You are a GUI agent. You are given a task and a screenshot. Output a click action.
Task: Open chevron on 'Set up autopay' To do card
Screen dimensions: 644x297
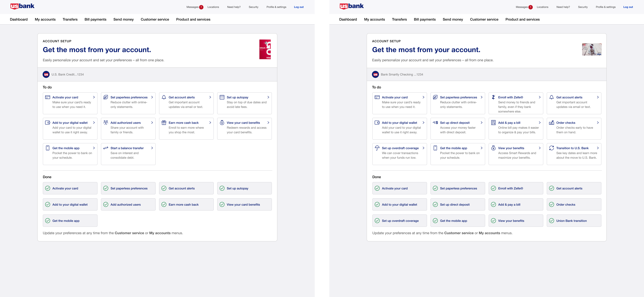pos(268,97)
